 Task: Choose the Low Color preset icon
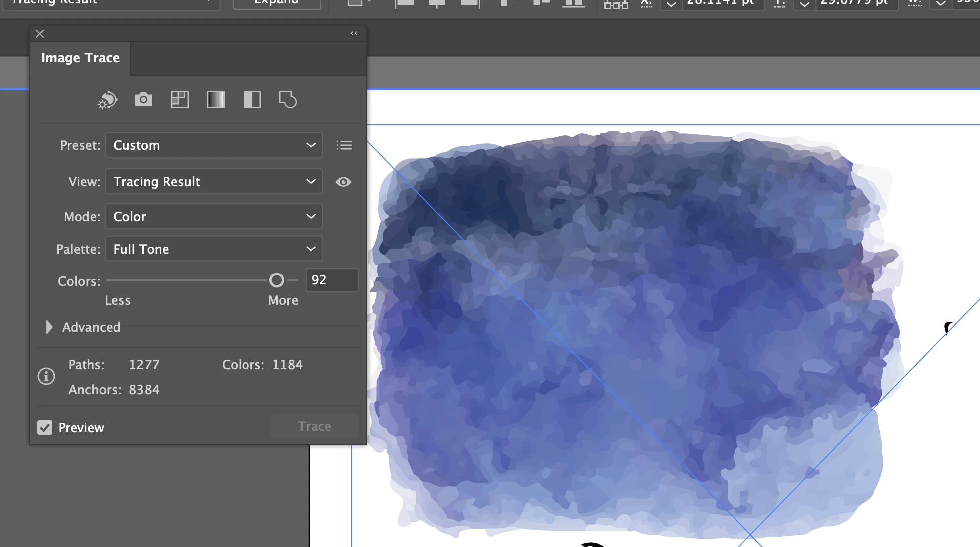point(180,100)
